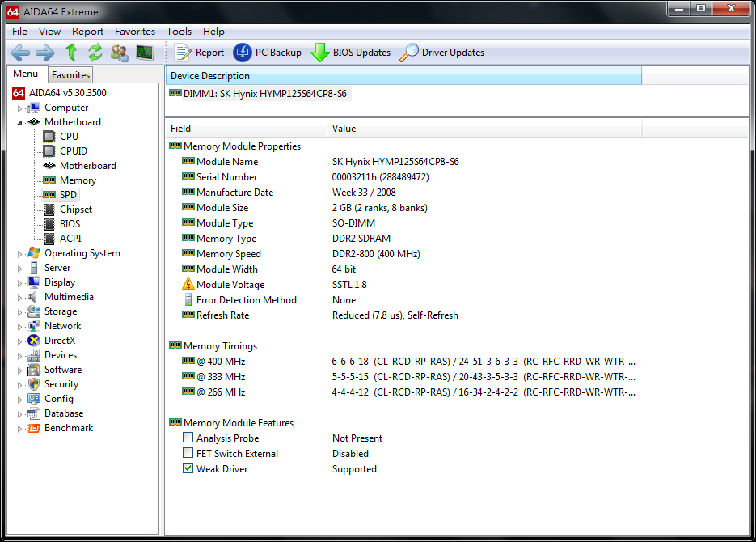756x542 pixels.
Task: Expand the Multimedia tree node
Action: tap(19, 298)
